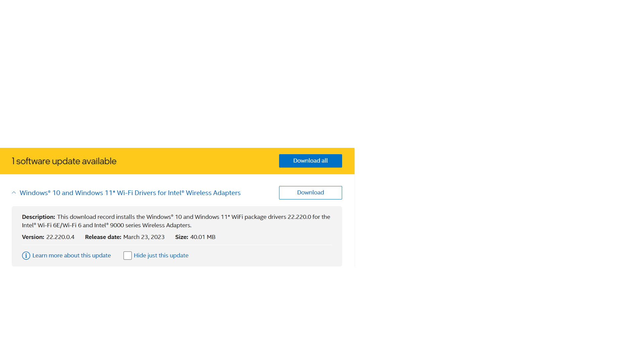
Task: Click the release date March 23, 2023
Action: [x=144, y=237]
